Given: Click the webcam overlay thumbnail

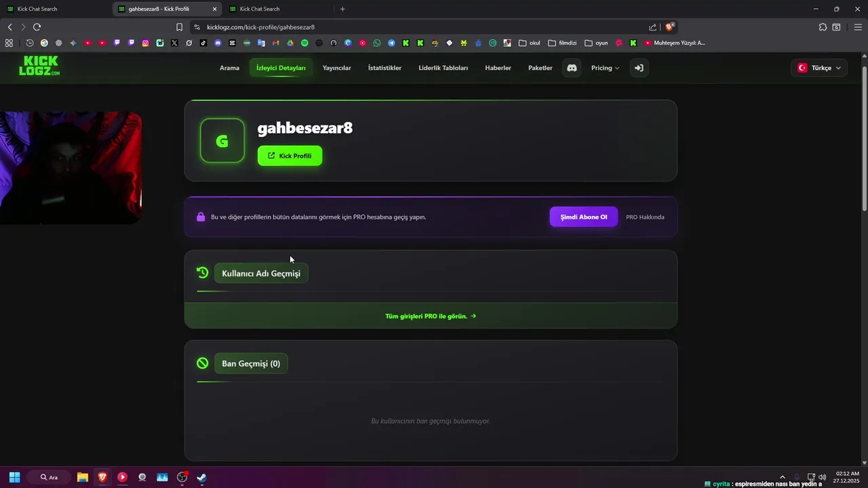Looking at the screenshot, I should [x=71, y=167].
